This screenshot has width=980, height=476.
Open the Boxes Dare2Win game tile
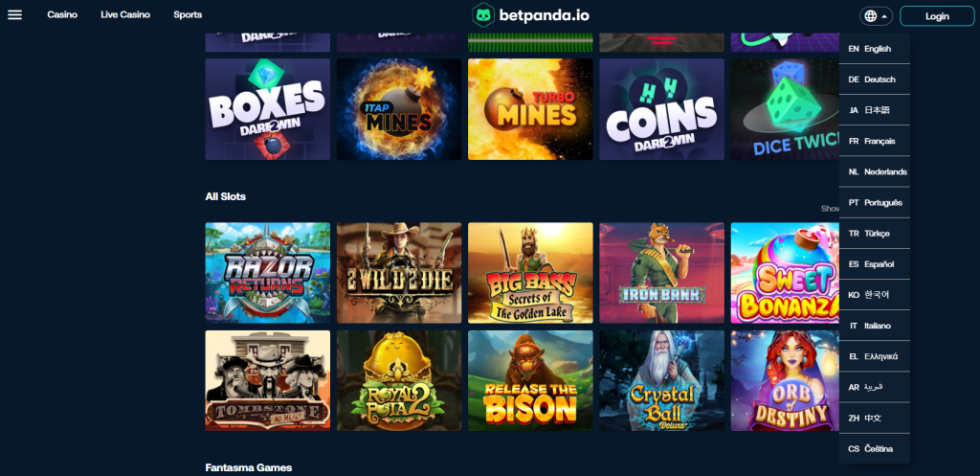(x=268, y=109)
